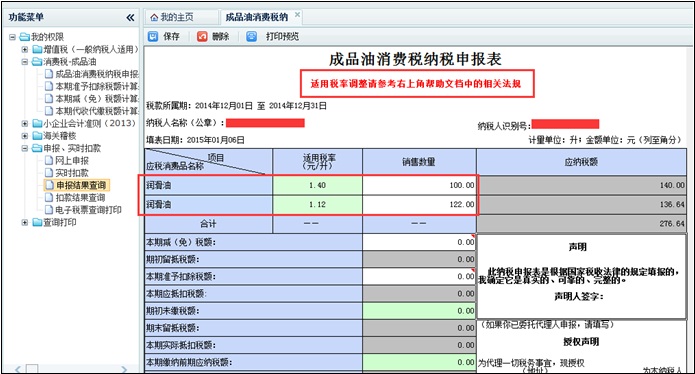This screenshot has height=374, width=695.
Task: Click the 保存 save icon
Action: 153,37
